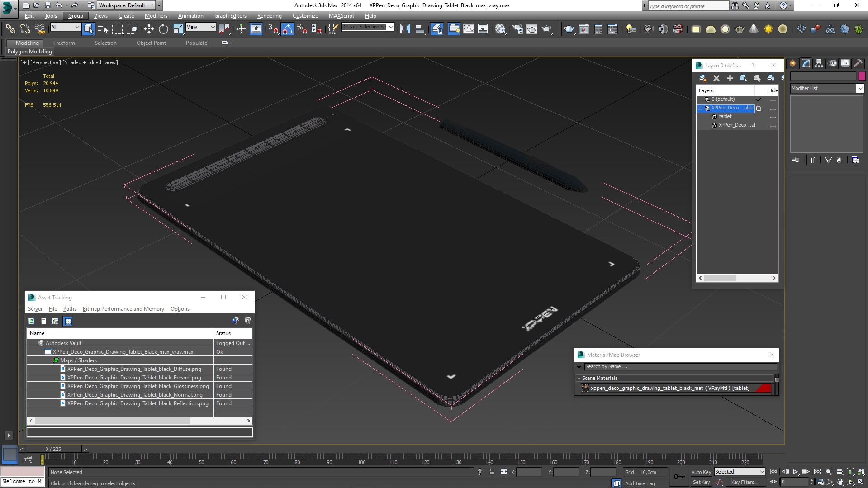The height and width of the screenshot is (488, 868).
Task: Click the Sun light icon in toolbar
Action: tap(768, 29)
